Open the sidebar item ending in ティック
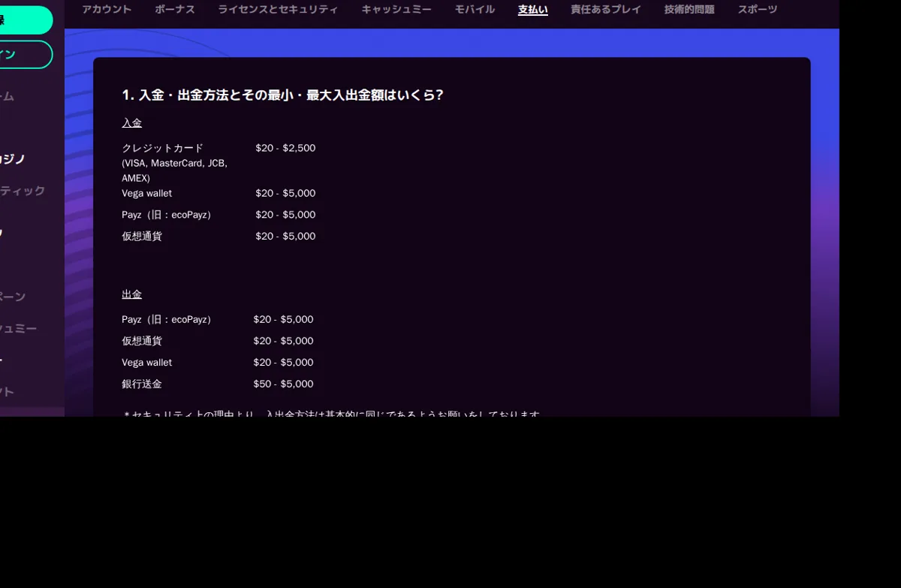Image resolution: width=901 pixels, height=588 pixels. [23, 191]
